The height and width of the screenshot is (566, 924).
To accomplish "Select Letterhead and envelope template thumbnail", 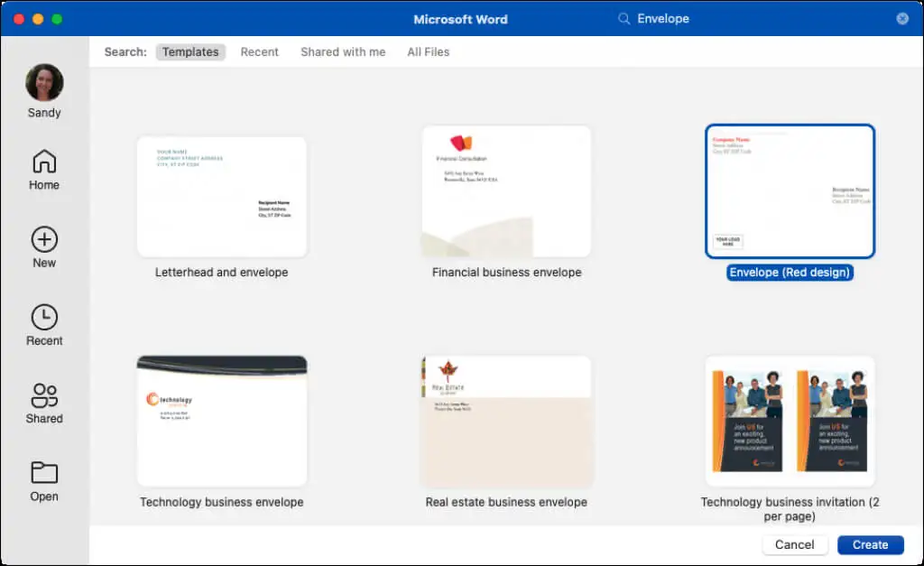I will point(222,197).
